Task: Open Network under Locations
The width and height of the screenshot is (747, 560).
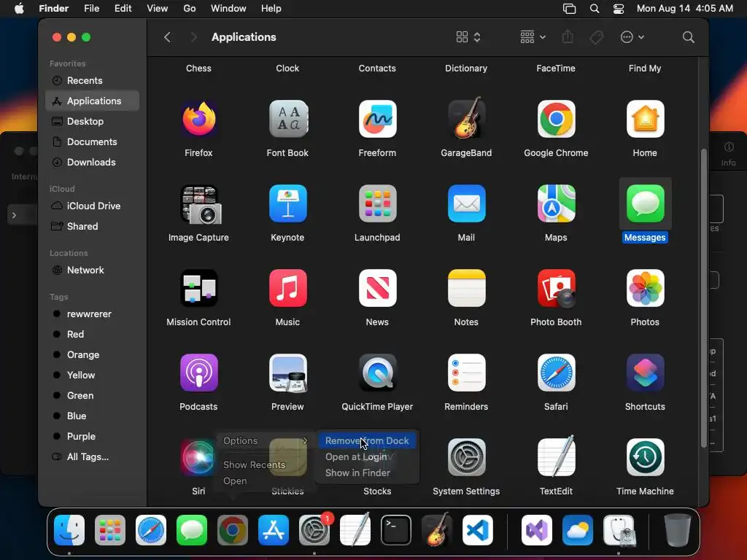Action: 93,271
